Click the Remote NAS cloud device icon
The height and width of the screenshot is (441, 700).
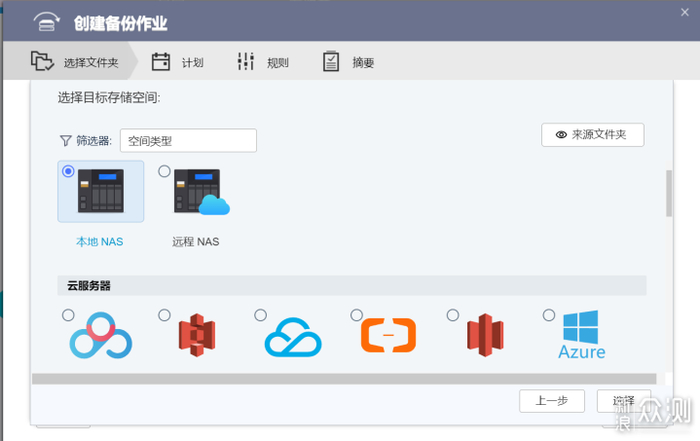[202, 191]
